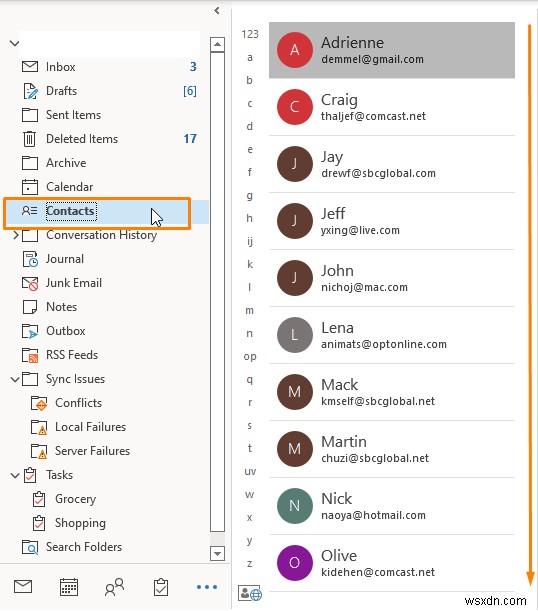Screen dimensions: 538x611
Task: Open the Tasks folder
Action: click(x=59, y=475)
